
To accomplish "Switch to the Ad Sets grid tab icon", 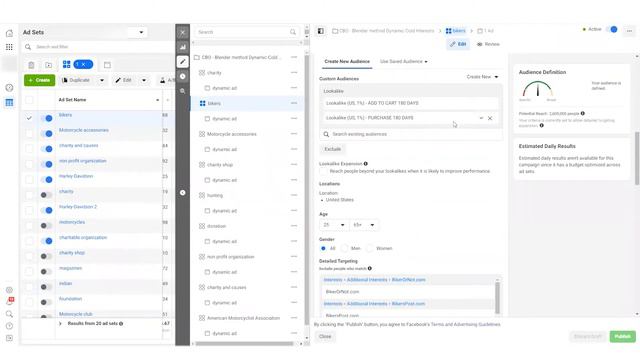I will (66, 64).
